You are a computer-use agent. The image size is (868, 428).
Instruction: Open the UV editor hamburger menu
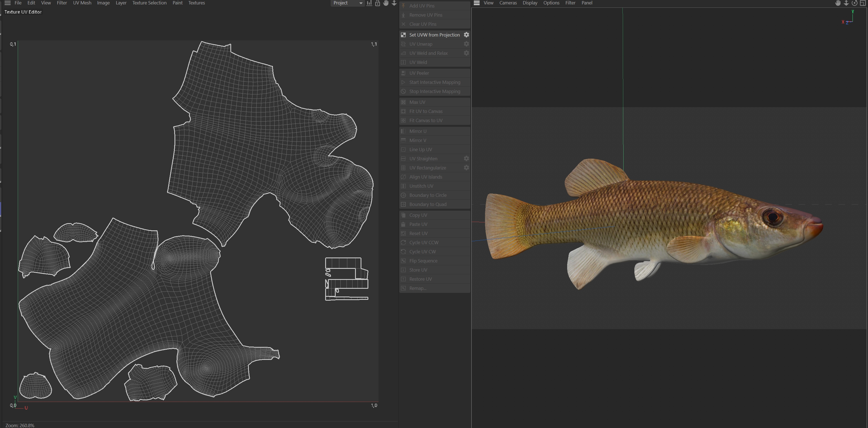[x=7, y=3]
